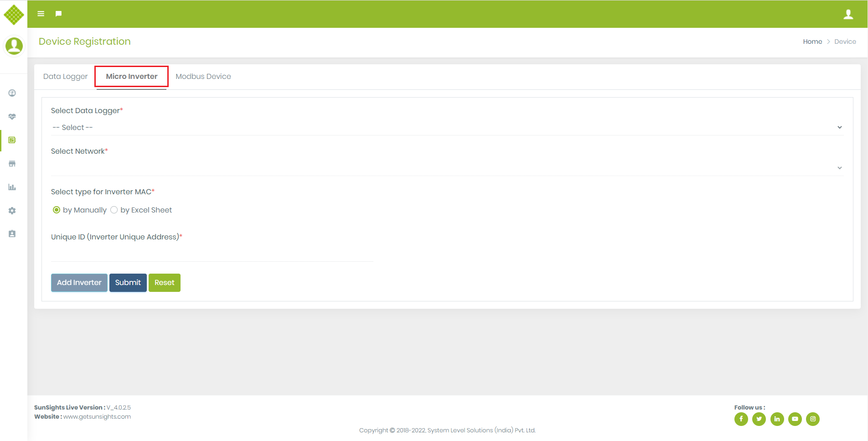Open the YouTube social link
The height and width of the screenshot is (441, 868).
(x=795, y=419)
